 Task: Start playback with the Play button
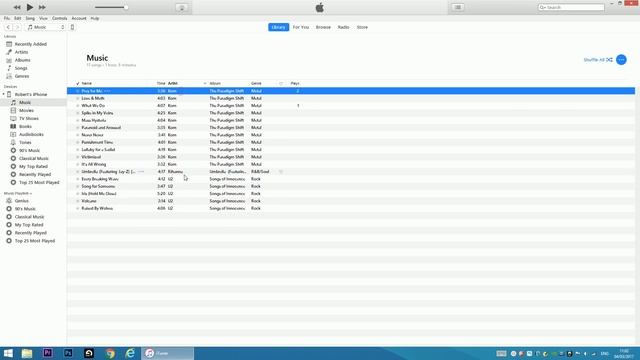click(x=30, y=7)
